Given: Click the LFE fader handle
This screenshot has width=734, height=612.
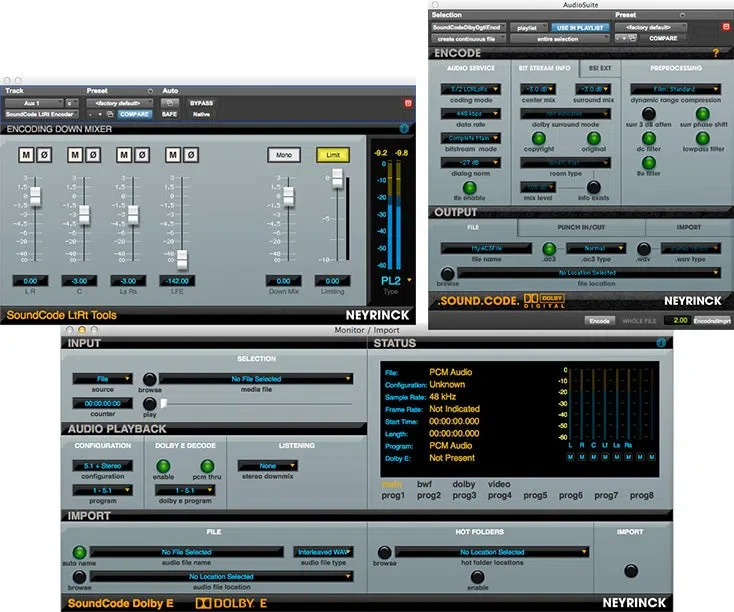Looking at the screenshot, I should click(182, 260).
